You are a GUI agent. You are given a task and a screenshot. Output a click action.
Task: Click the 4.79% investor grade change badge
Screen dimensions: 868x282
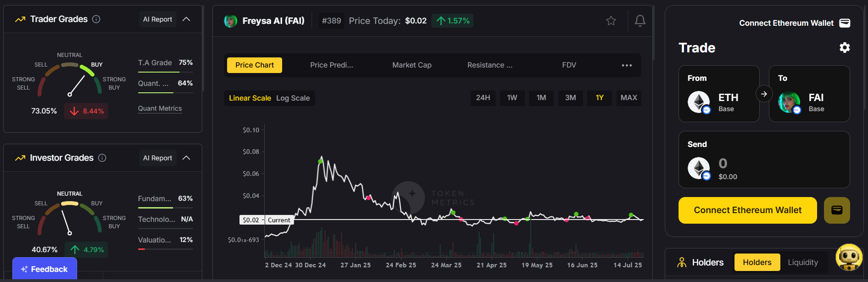(86, 250)
